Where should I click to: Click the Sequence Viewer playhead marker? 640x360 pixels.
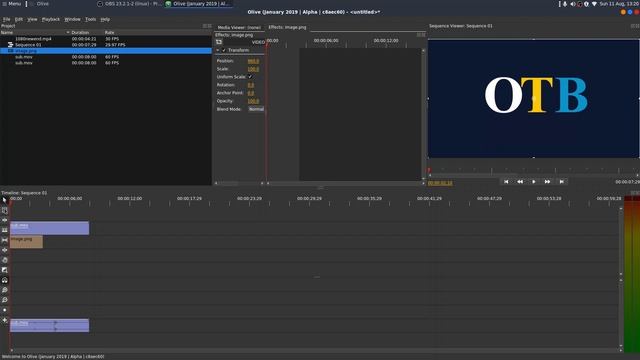click(429, 170)
